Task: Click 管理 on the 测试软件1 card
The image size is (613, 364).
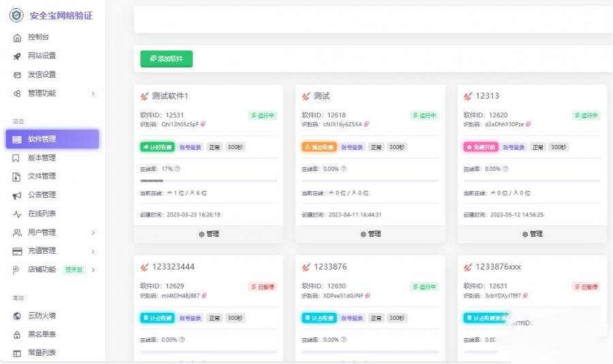Action: [209, 234]
